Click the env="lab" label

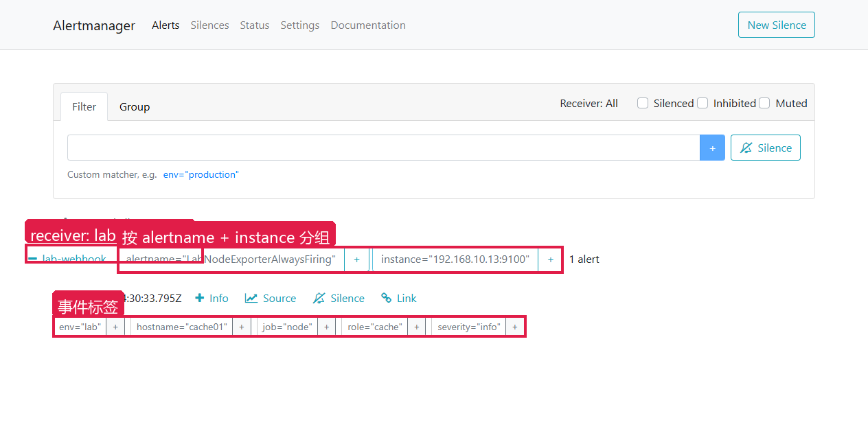81,327
